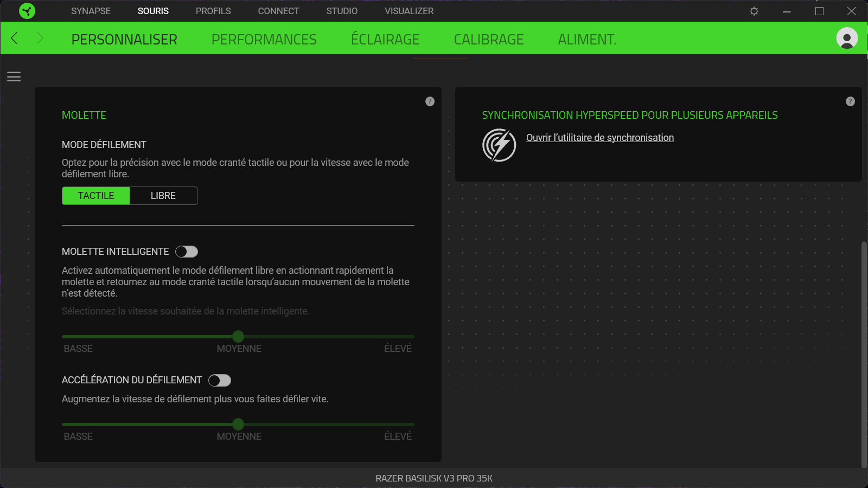Click ÉLEVÉ label under smart wheel slider
The width and height of the screenshot is (868, 488).
click(398, 349)
